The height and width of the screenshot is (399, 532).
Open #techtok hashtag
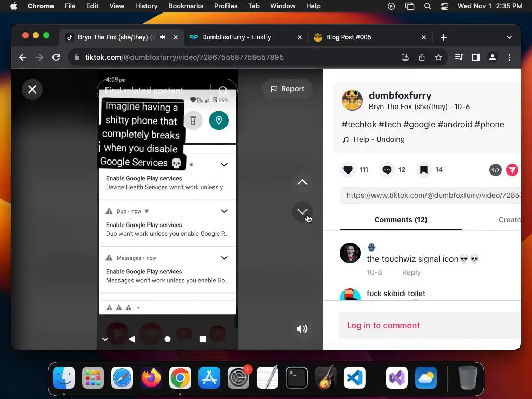[359, 125]
